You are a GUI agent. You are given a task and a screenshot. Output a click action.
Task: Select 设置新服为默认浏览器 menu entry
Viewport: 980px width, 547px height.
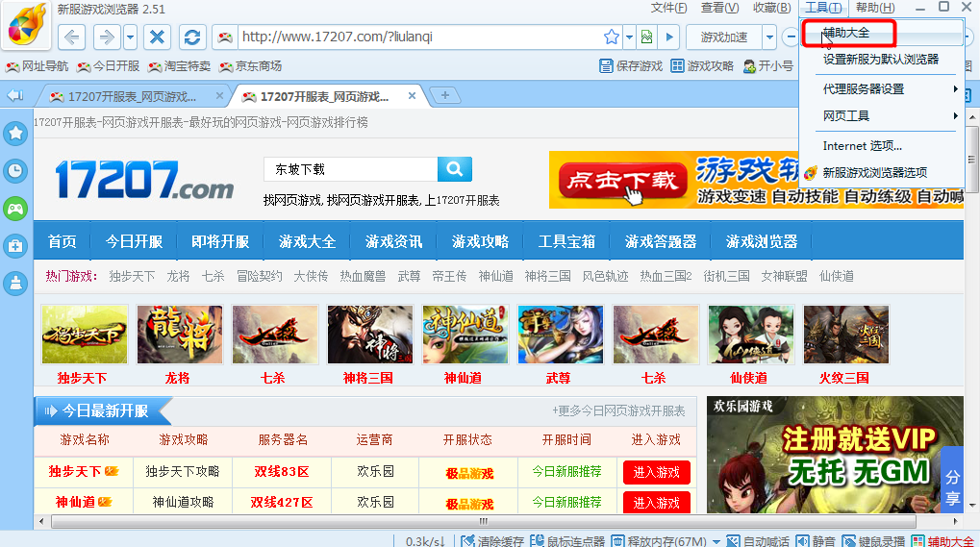tap(881, 60)
